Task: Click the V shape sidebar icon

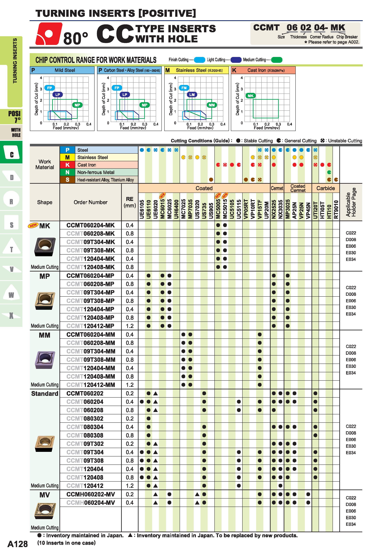Action: 11,269
